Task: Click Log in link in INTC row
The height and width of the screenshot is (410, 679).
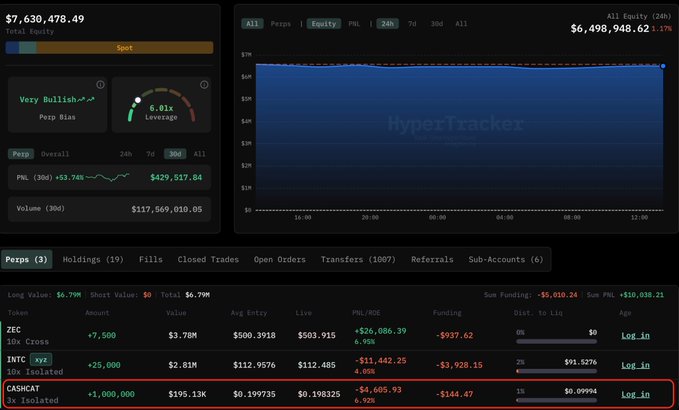Action: (x=635, y=365)
